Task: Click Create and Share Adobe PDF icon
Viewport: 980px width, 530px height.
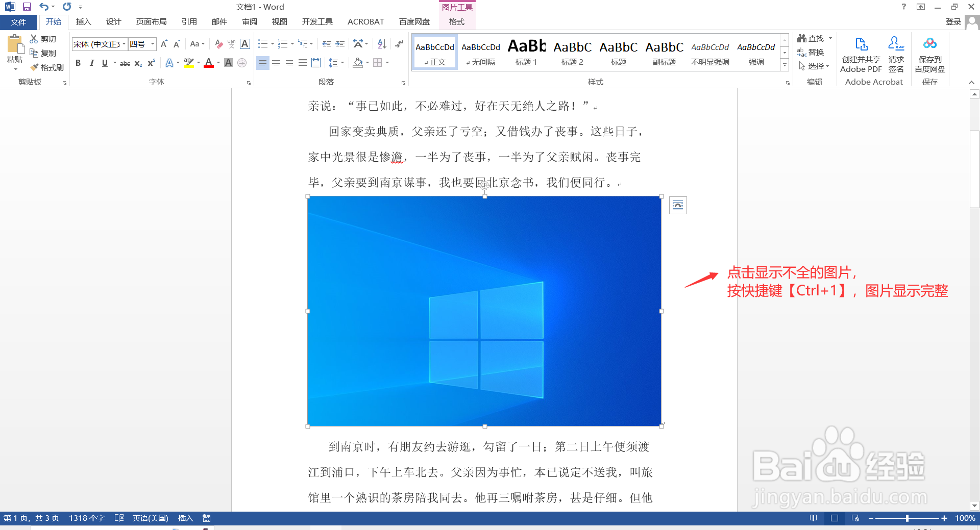Action: click(x=861, y=54)
